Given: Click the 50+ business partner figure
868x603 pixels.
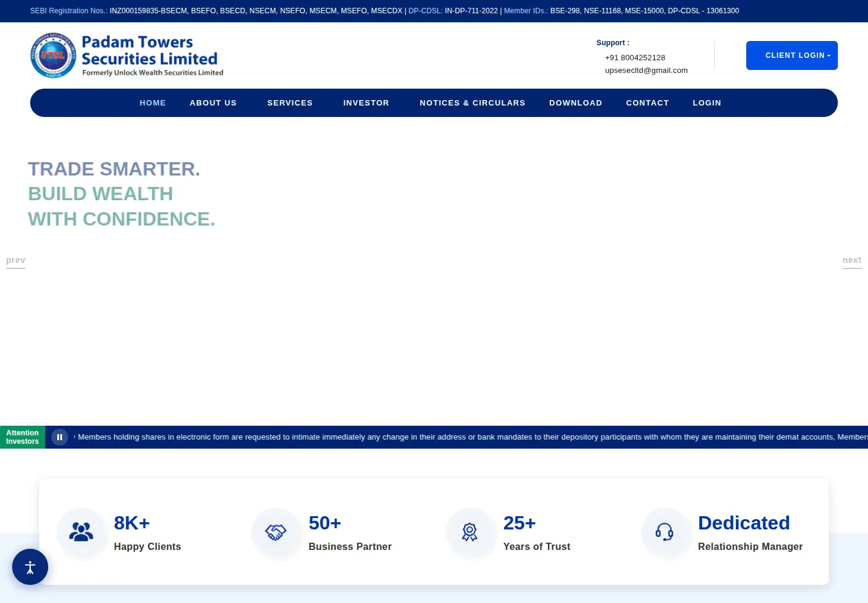Looking at the screenshot, I should (325, 523).
